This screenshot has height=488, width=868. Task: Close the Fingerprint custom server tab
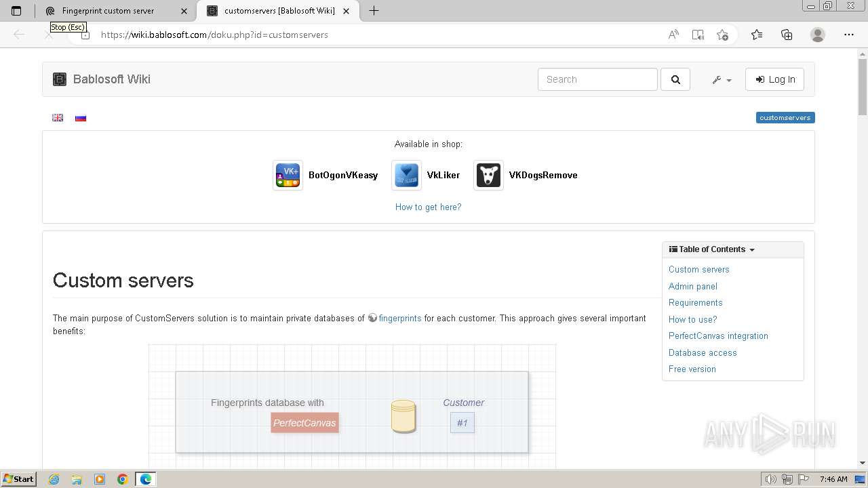point(184,11)
